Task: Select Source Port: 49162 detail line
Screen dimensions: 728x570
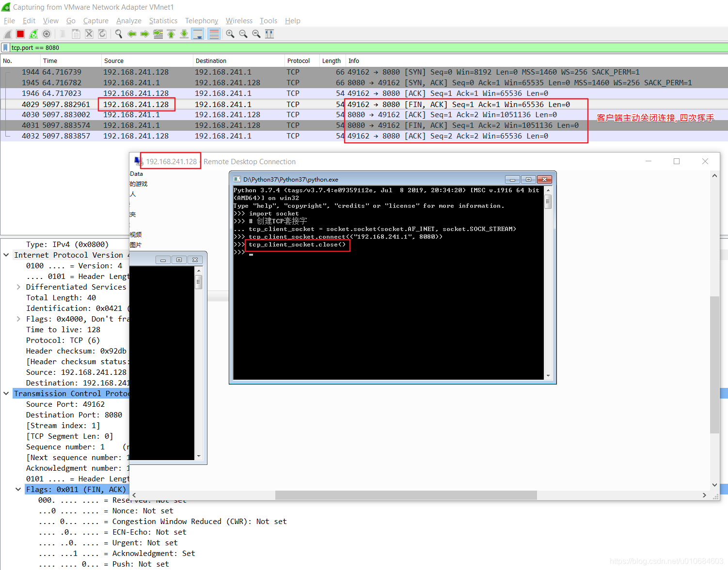Action: 65,404
